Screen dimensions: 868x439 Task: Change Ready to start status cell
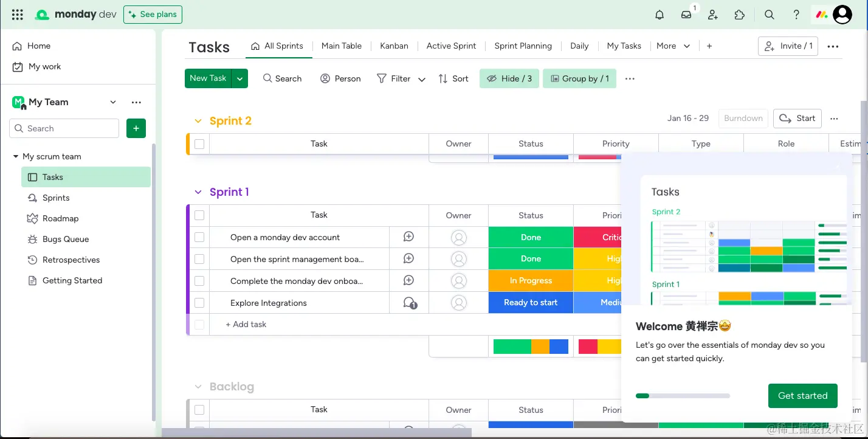(x=531, y=303)
